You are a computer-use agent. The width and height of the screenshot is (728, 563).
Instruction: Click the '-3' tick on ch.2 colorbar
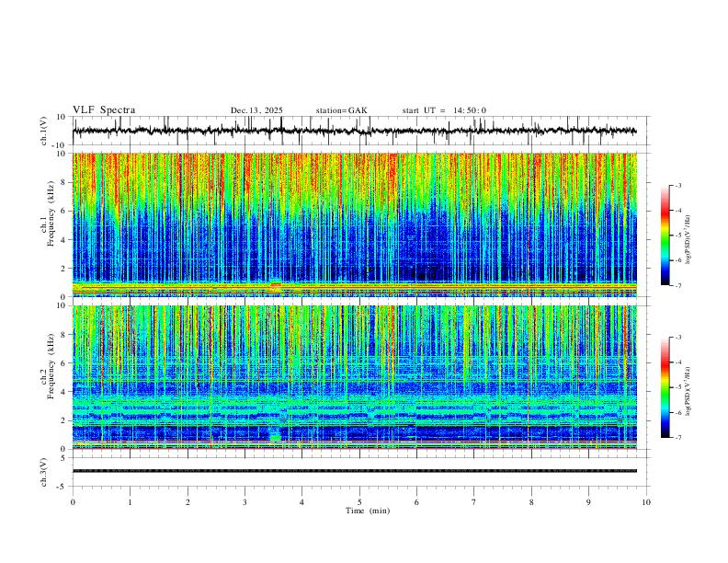pyautogui.click(x=678, y=338)
